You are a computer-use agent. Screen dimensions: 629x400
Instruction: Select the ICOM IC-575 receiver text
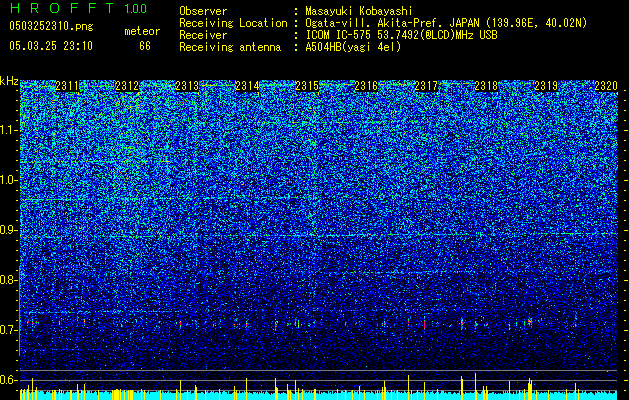pyautogui.click(x=401, y=36)
